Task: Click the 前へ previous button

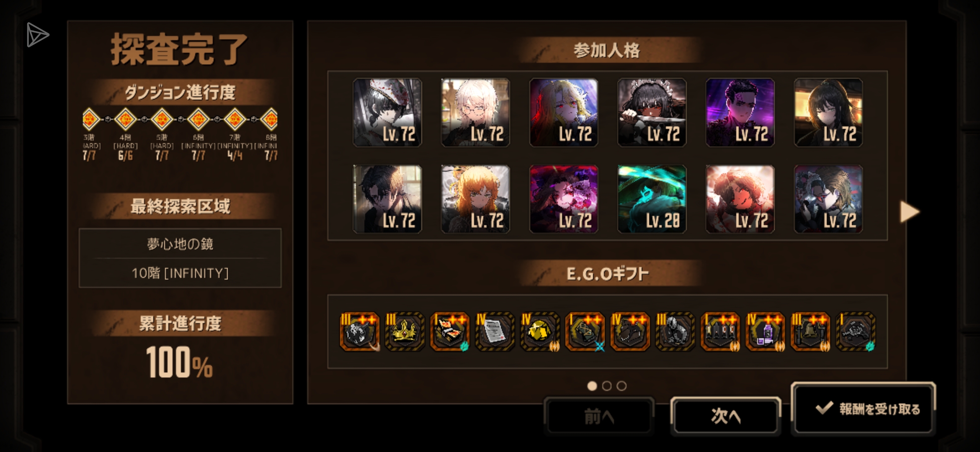Action: pos(599,416)
